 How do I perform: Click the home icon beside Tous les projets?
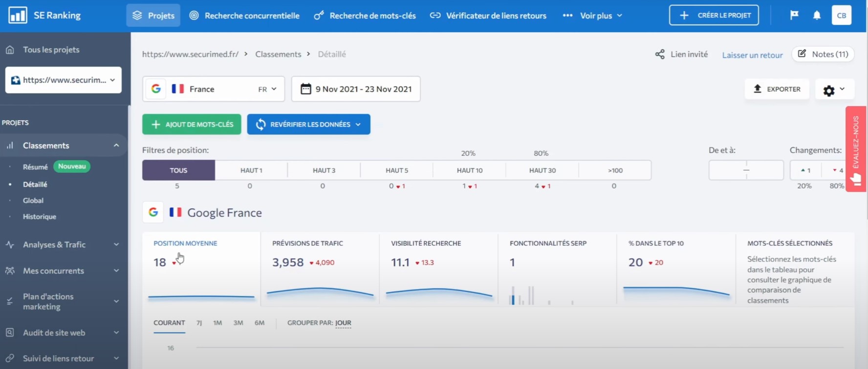click(x=10, y=49)
